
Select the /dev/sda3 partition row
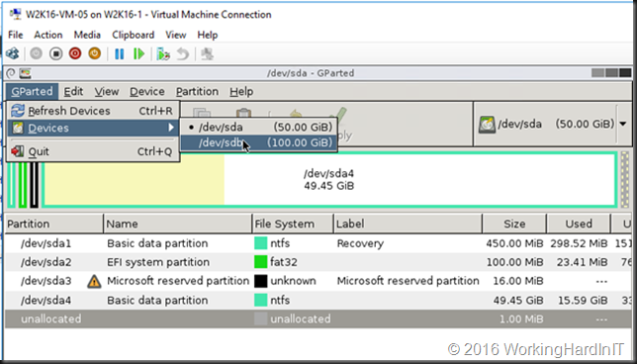318,281
